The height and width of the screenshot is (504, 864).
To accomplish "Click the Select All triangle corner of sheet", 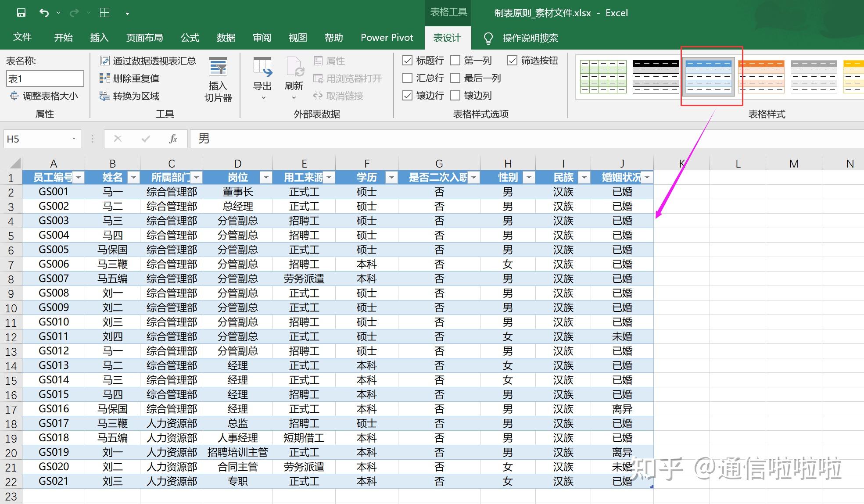I will (x=15, y=164).
